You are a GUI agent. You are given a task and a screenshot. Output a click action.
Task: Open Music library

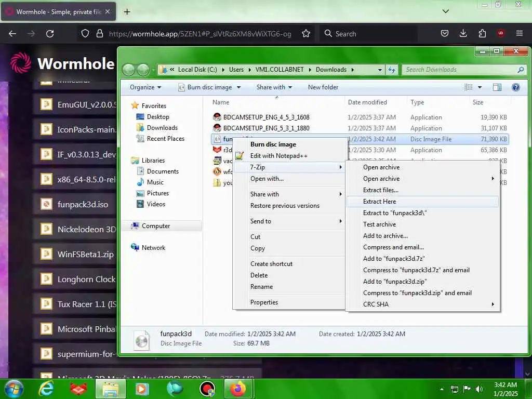pos(150,182)
